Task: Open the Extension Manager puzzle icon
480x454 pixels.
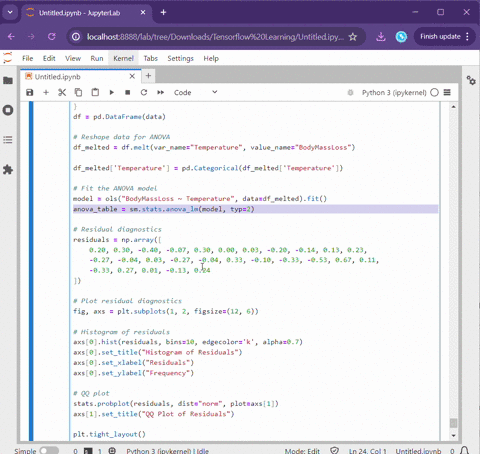Action: (8, 170)
